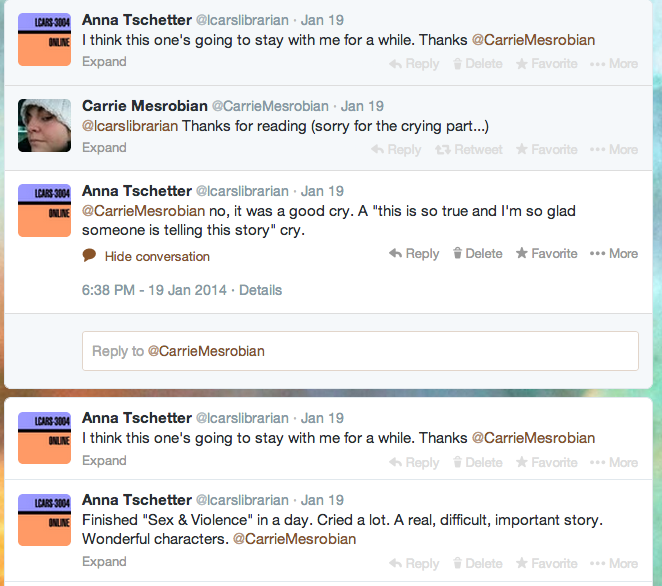Click the Reply to @CarrieMesrobian text field
Viewport: 662px width, 586px height.
pyautogui.click(x=360, y=351)
